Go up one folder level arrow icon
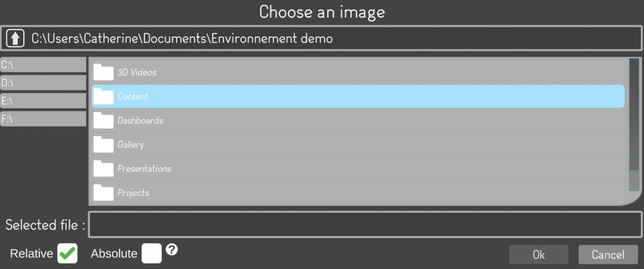This screenshot has height=269, width=644. click(x=15, y=38)
